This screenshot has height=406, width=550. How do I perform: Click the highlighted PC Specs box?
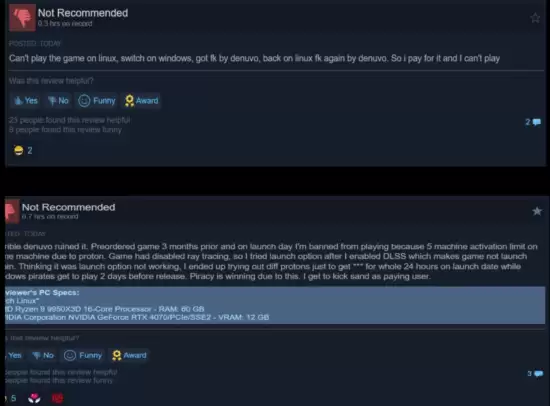[x=275, y=305]
